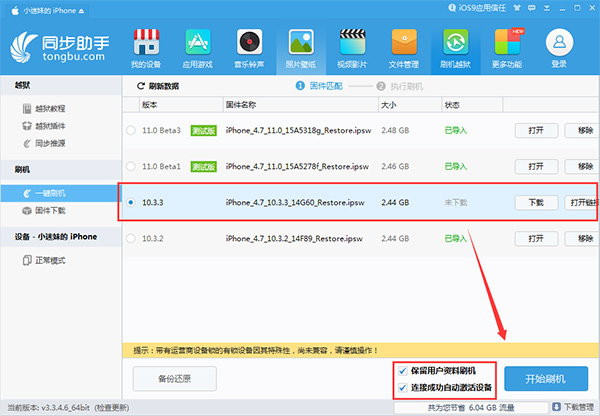This screenshot has width=600, height=416.
Task: Toggle the 连接成功自动激活设备 checkbox
Action: pyautogui.click(x=403, y=388)
